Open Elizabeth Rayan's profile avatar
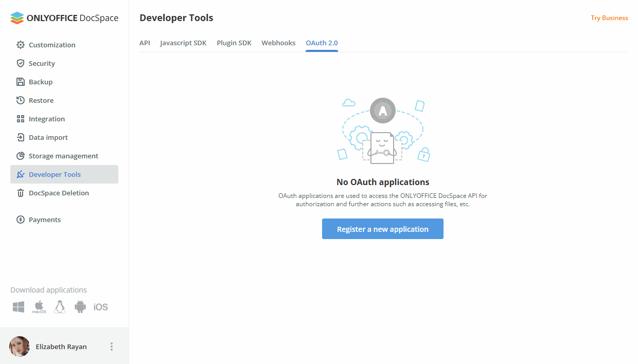This screenshot has width=638, height=364. 20,347
